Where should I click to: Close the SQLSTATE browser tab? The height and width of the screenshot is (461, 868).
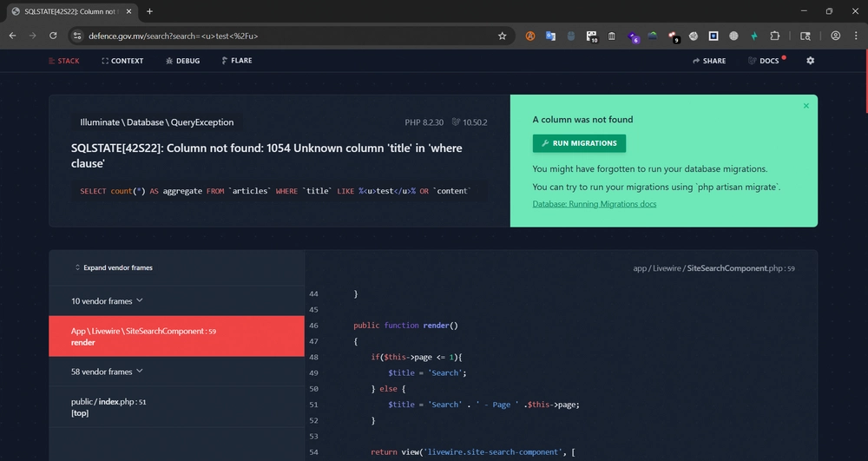point(129,11)
